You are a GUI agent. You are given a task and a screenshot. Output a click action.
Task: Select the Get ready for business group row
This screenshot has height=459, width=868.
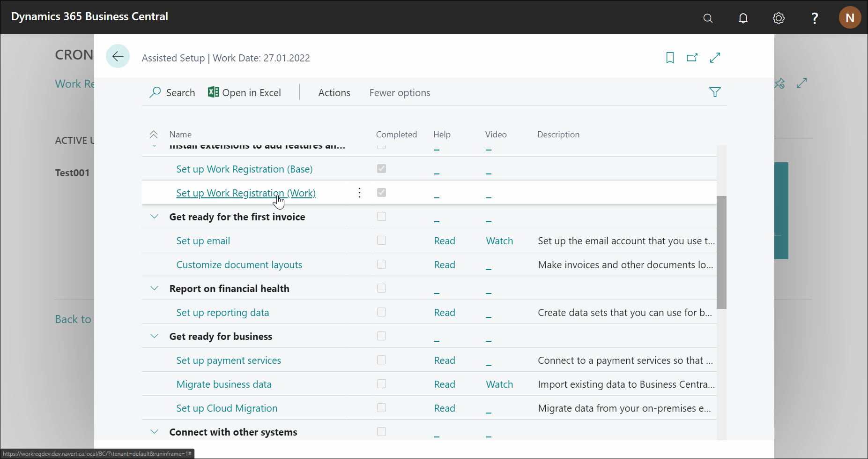429,336
